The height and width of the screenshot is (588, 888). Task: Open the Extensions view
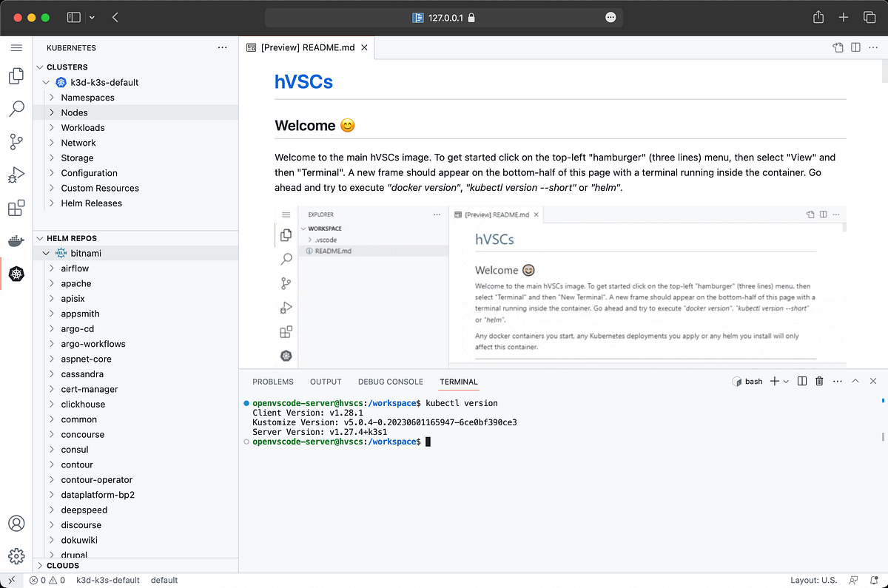coord(16,208)
